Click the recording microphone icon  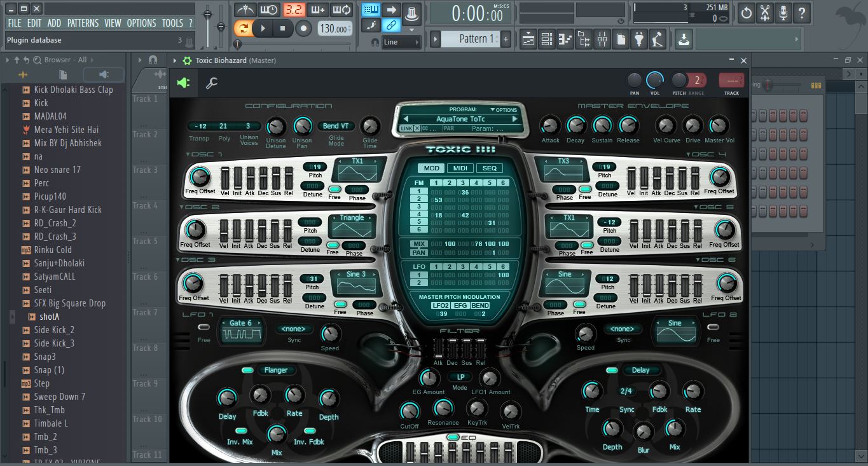click(x=783, y=11)
